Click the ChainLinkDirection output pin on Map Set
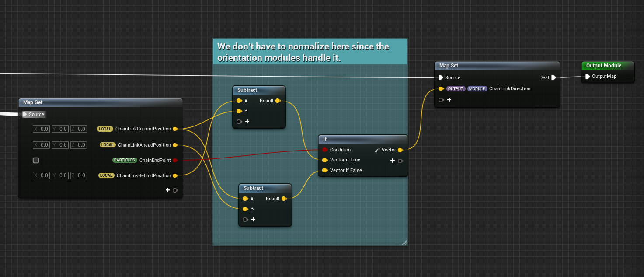 441,88
